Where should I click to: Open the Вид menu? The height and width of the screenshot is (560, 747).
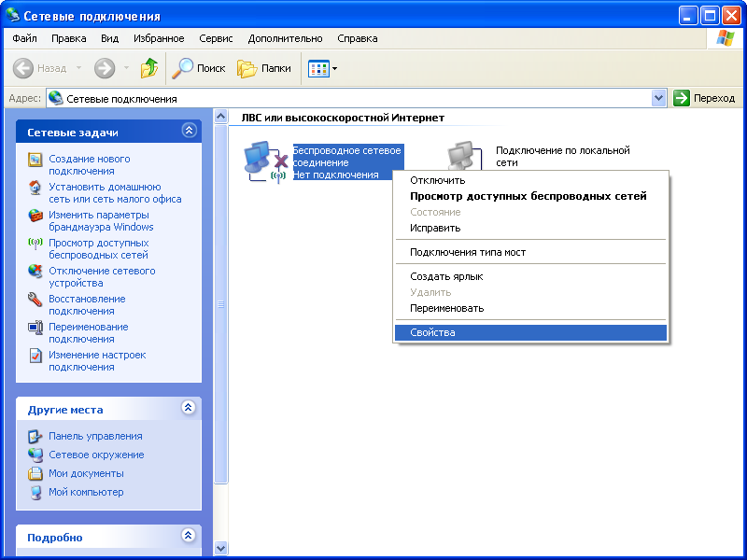point(109,38)
